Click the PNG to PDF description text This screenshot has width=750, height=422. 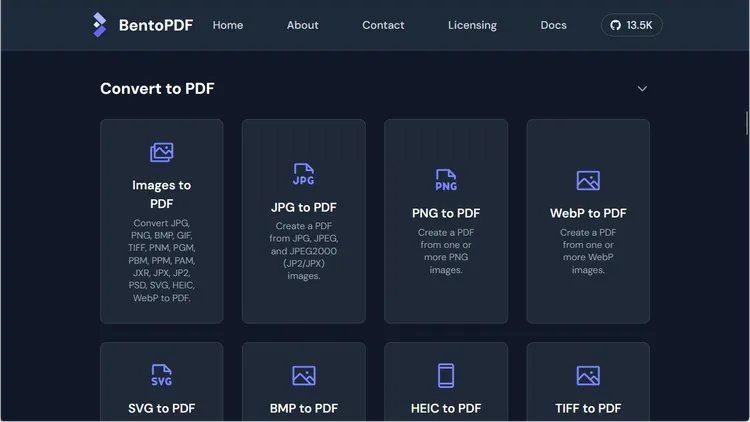point(446,251)
